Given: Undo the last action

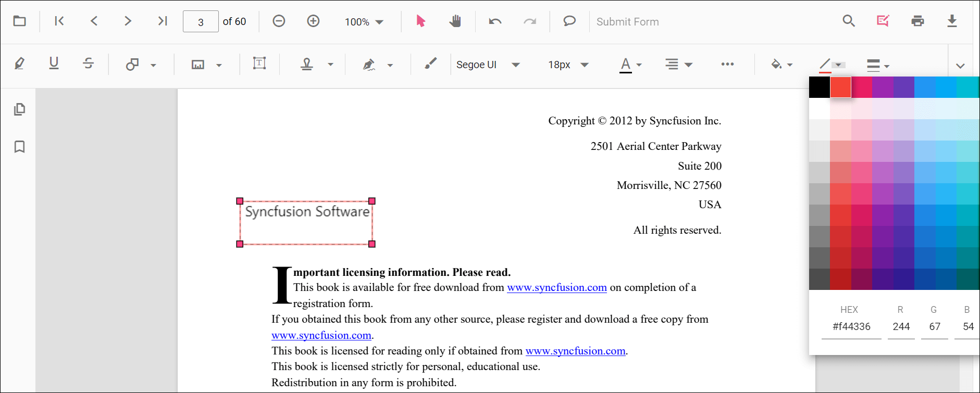Looking at the screenshot, I should pos(495,21).
